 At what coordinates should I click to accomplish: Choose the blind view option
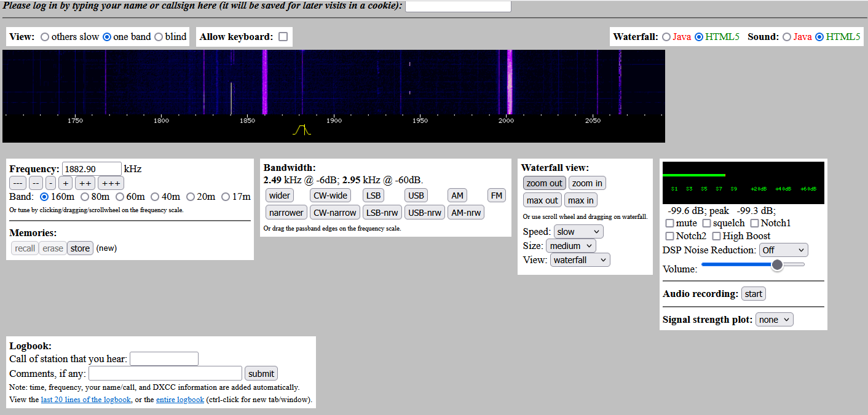pos(159,37)
